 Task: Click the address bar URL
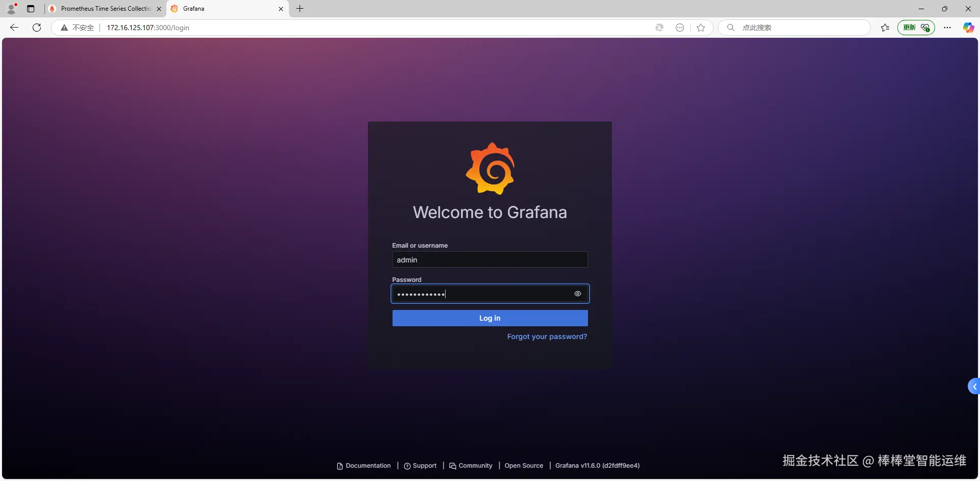tap(148, 28)
